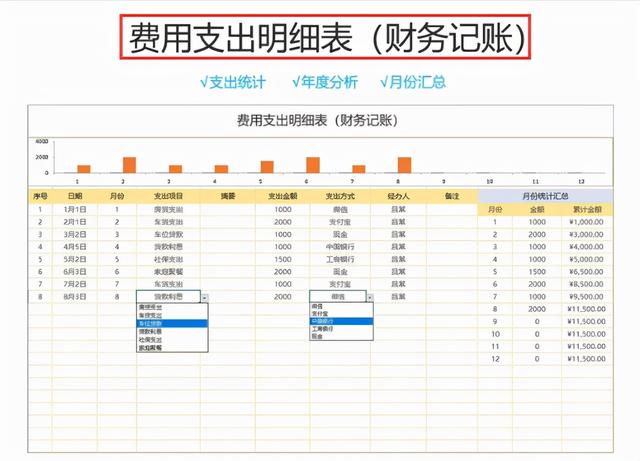640x461 pixels.
Task: Select the 房贷支出 cell in row 1
Action: 169,209
